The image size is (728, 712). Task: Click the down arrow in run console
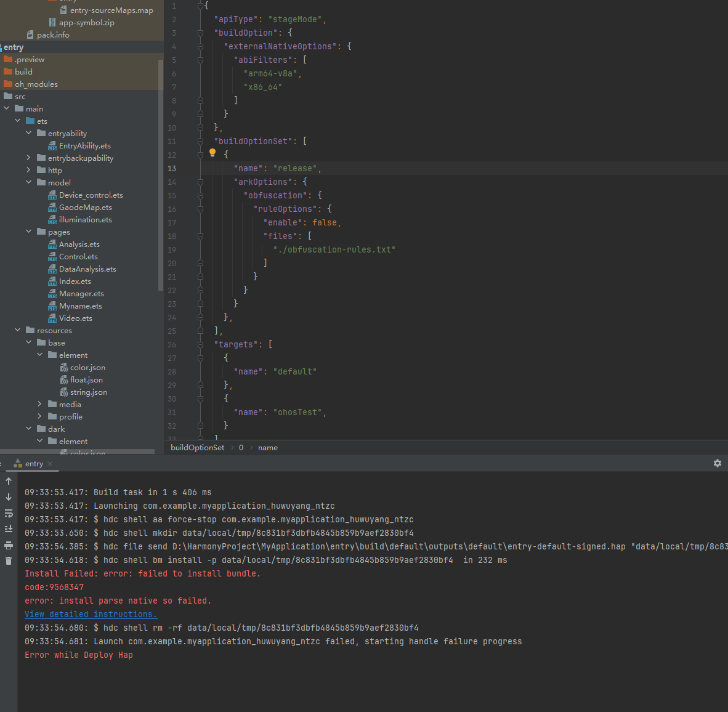[x=9, y=497]
